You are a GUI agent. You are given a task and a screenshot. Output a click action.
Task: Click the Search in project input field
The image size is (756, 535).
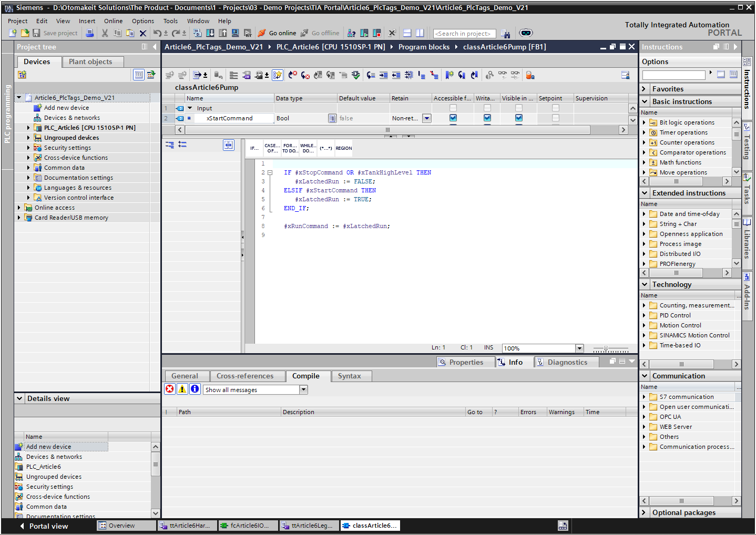coord(464,34)
